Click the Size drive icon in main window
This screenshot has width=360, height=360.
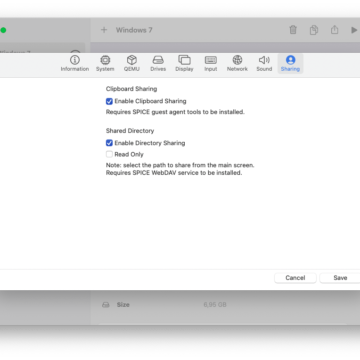(x=106, y=305)
